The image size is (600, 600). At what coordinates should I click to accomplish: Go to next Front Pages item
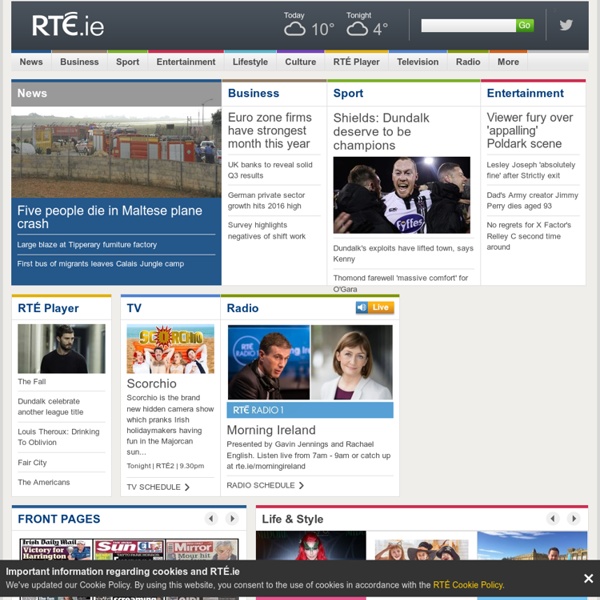pos(232,518)
